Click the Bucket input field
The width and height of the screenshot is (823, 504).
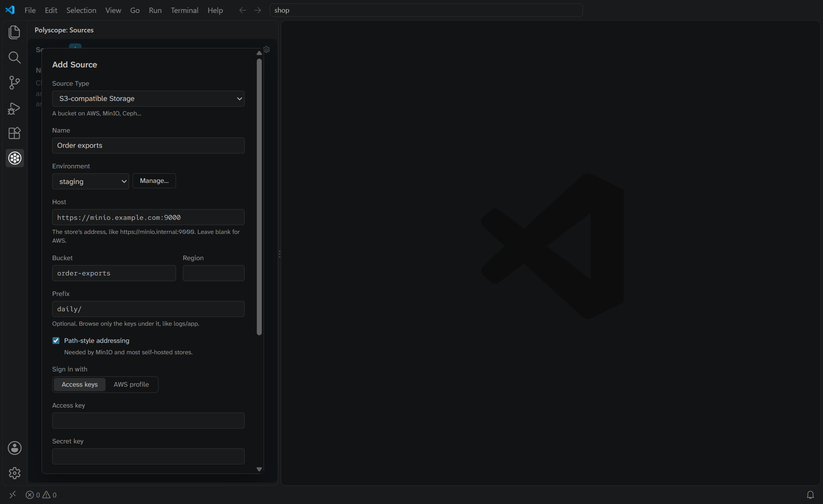114,273
